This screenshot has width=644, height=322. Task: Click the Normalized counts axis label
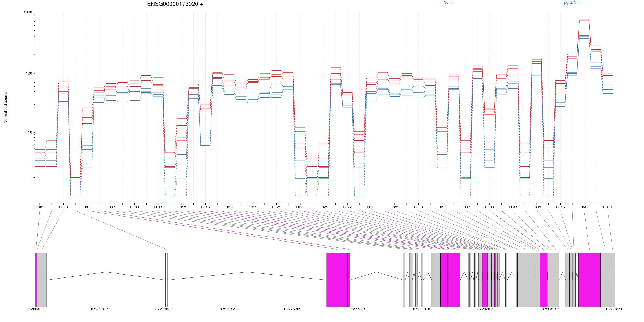tap(6, 108)
